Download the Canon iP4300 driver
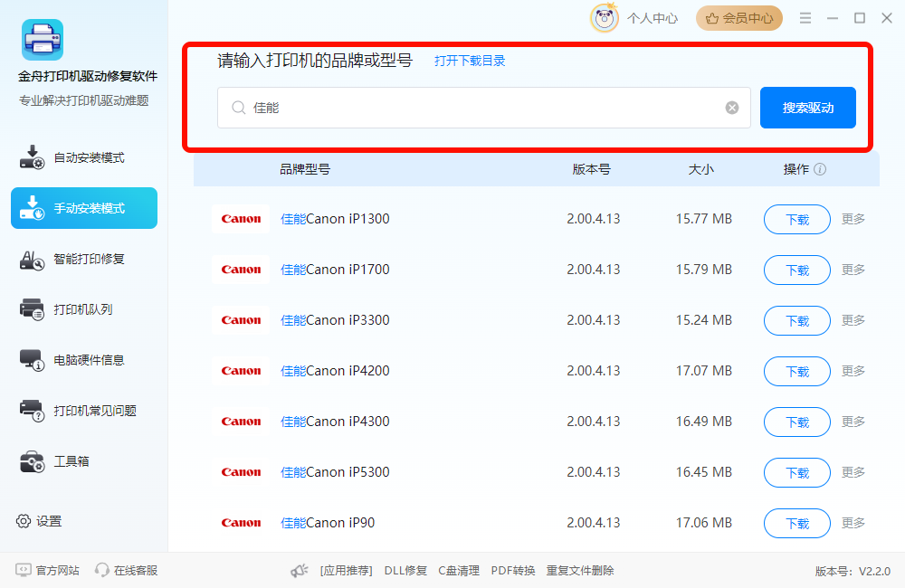The height and width of the screenshot is (588, 905). 797,422
